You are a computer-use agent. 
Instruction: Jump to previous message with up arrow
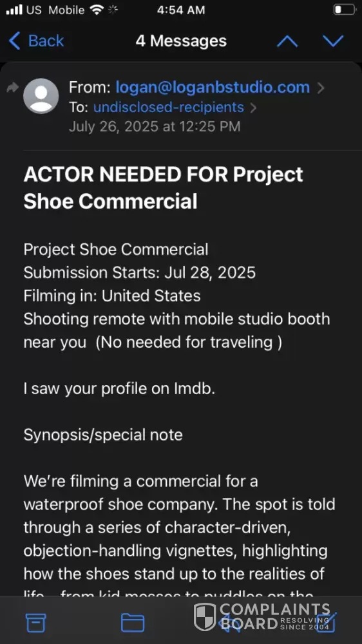pyautogui.click(x=287, y=41)
